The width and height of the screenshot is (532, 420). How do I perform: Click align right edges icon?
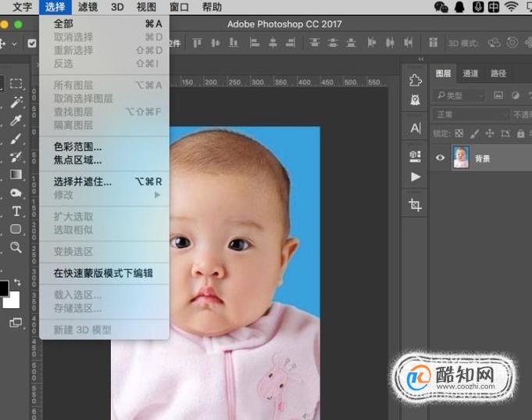291,43
